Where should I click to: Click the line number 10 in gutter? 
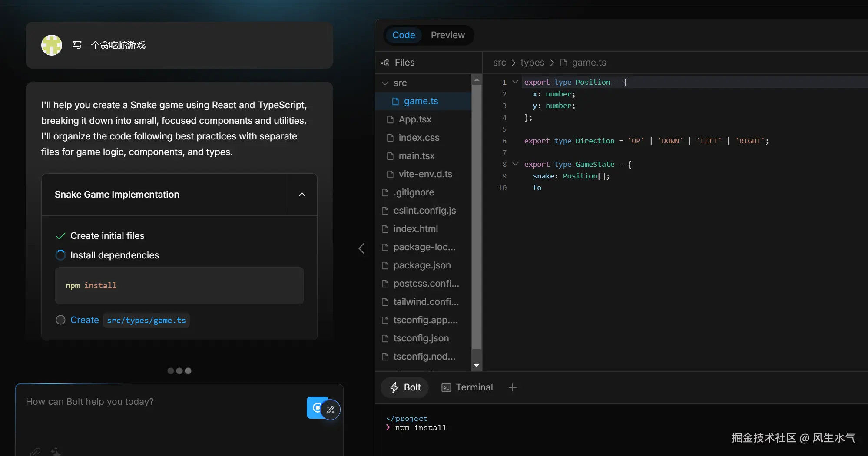(x=502, y=188)
